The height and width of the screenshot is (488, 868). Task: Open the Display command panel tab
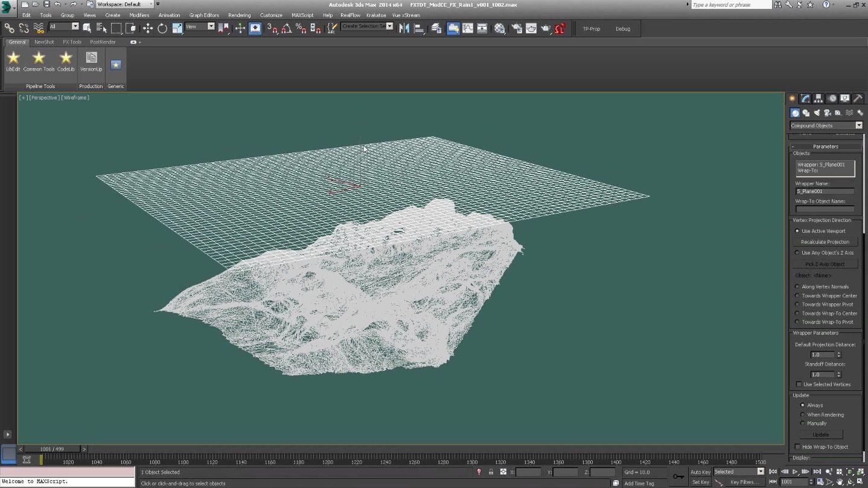(x=845, y=98)
